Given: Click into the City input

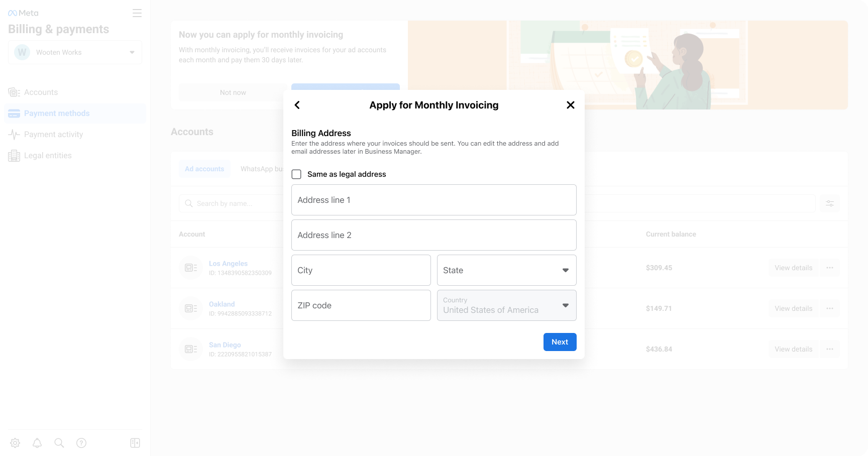Looking at the screenshot, I should [x=361, y=270].
